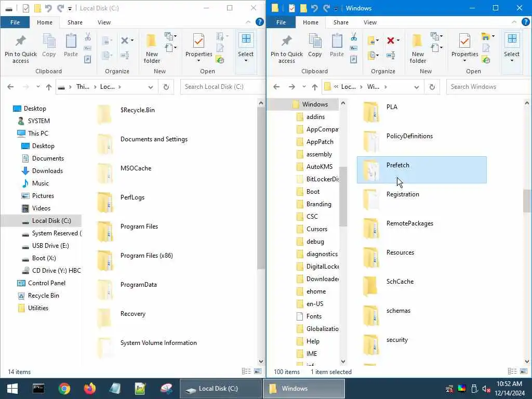Image resolution: width=532 pixels, height=399 pixels.
Task: Open Delete dropdown arrow in Windows window
Action: coord(398,41)
